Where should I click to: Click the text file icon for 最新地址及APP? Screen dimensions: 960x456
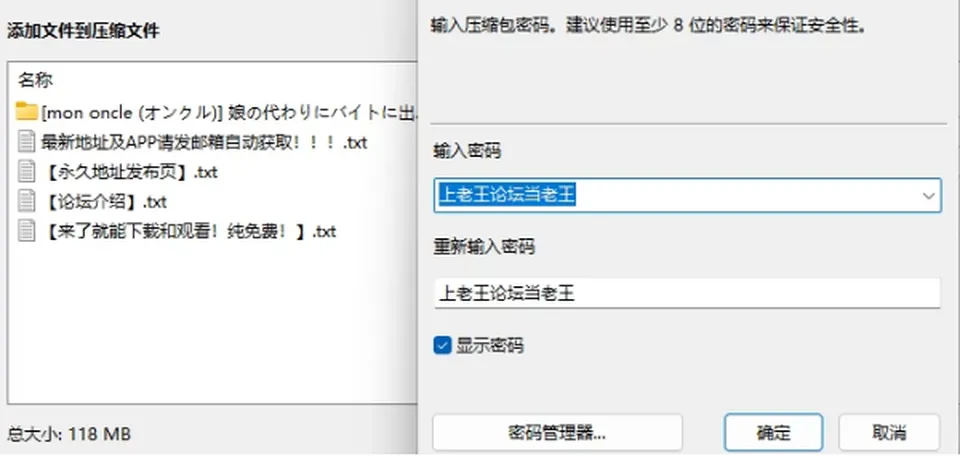pos(26,143)
